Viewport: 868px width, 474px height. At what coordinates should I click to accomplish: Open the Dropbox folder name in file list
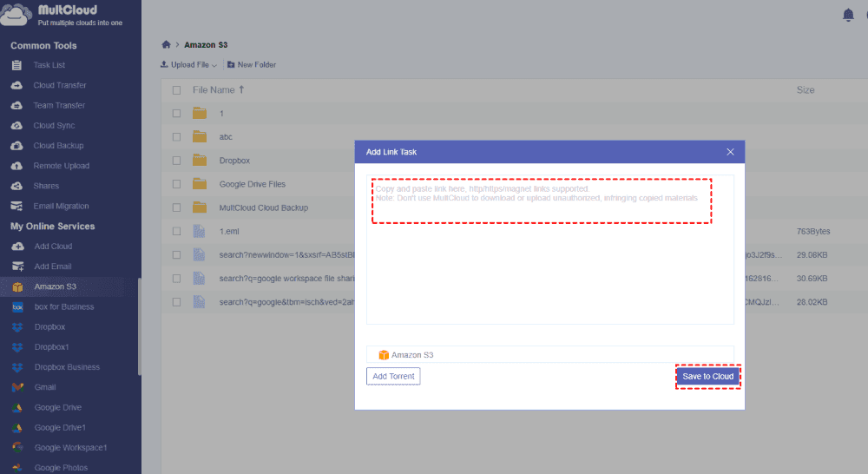pyautogui.click(x=234, y=161)
